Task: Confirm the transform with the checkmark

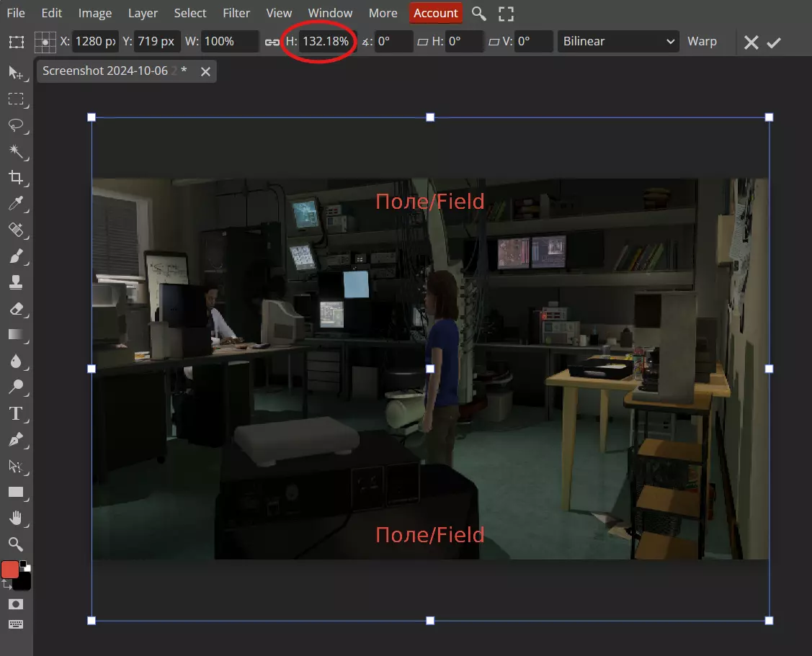Action: 774,42
